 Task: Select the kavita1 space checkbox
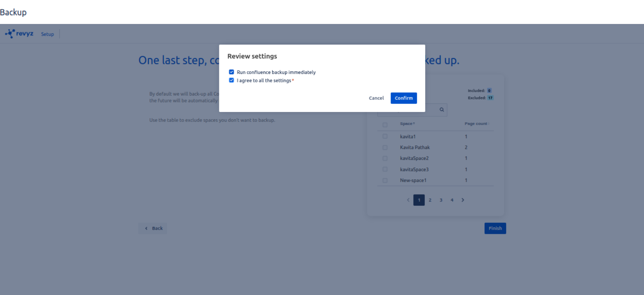385,137
